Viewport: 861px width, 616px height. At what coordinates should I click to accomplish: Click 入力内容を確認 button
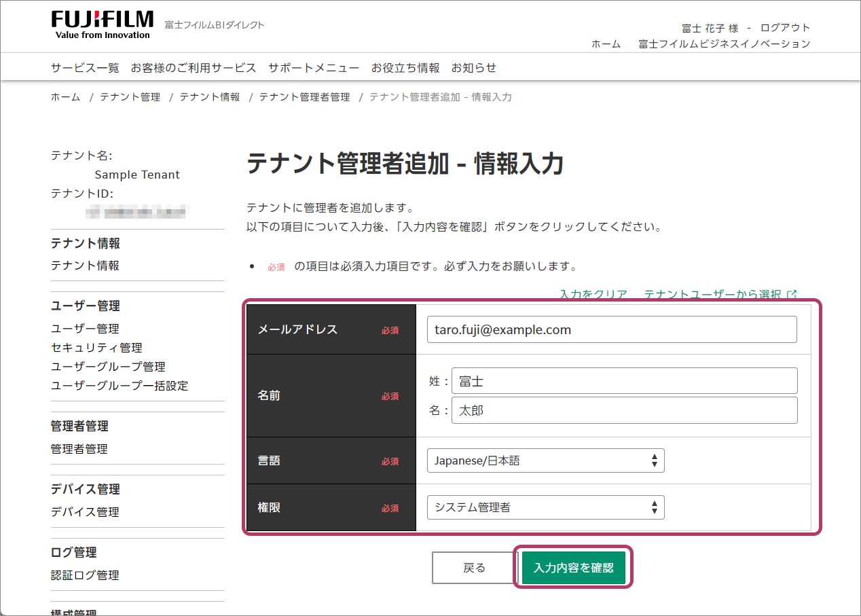tap(573, 568)
